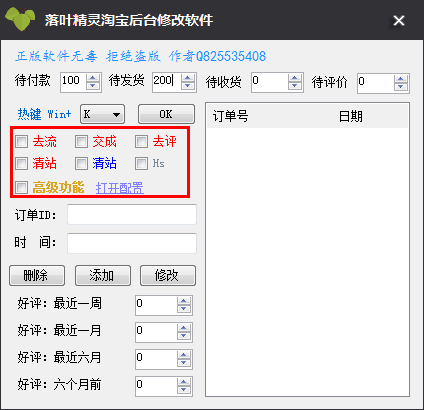Screen dimensions: 424x410
Task: Decrease the 待评价 count with down arrow
Action: (401, 87)
